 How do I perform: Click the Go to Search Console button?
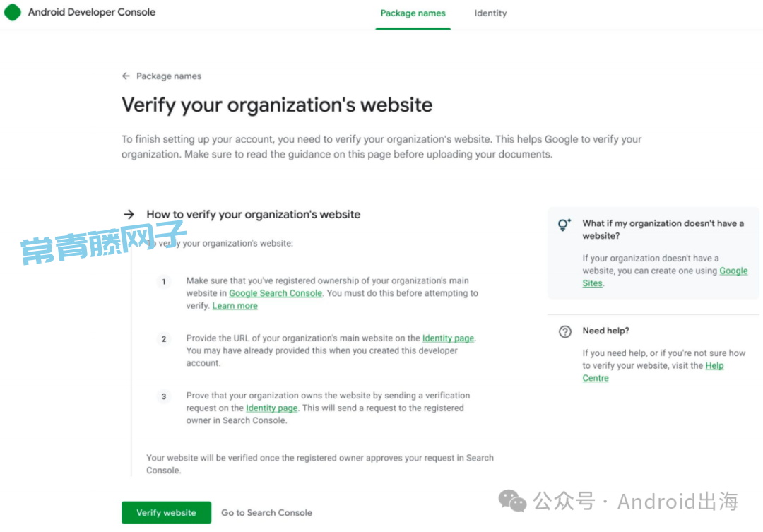266,512
